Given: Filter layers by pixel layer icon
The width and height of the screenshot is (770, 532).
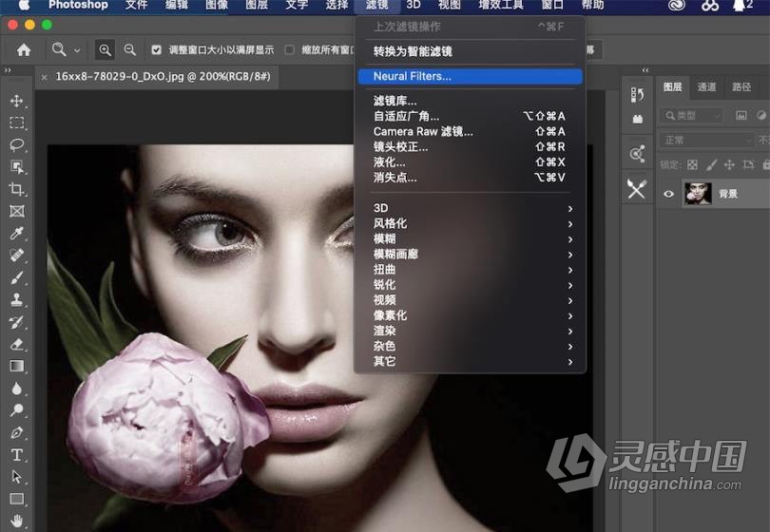Looking at the screenshot, I should point(741,115).
